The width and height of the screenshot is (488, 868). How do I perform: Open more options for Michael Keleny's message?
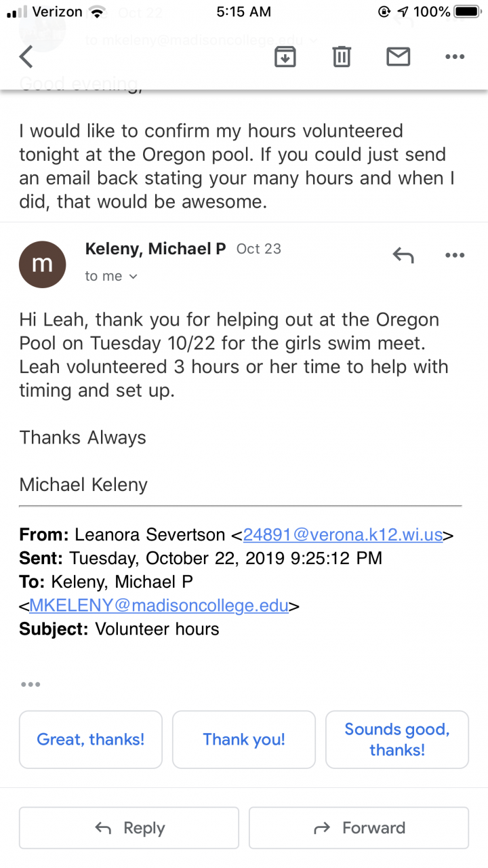(x=455, y=255)
